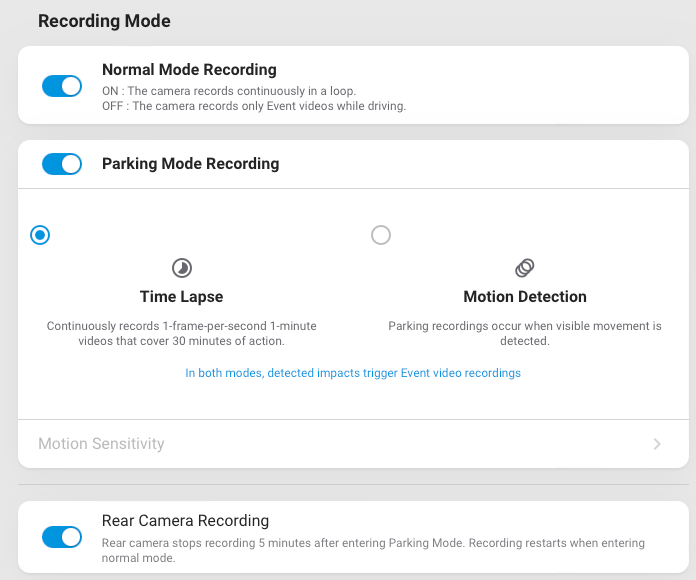Screen dimensions: 696x580
Task: Disable Parking Mode Recording switch
Action: pyautogui.click(x=62, y=164)
